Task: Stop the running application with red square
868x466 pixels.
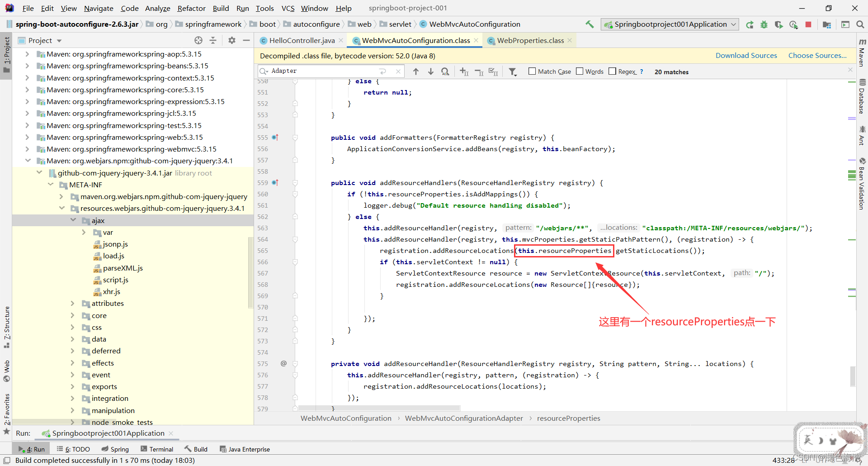Action: pos(808,24)
